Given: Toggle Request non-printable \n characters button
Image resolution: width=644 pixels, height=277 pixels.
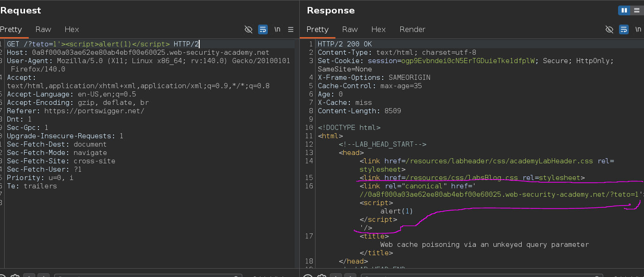Looking at the screenshot, I should (x=277, y=29).
